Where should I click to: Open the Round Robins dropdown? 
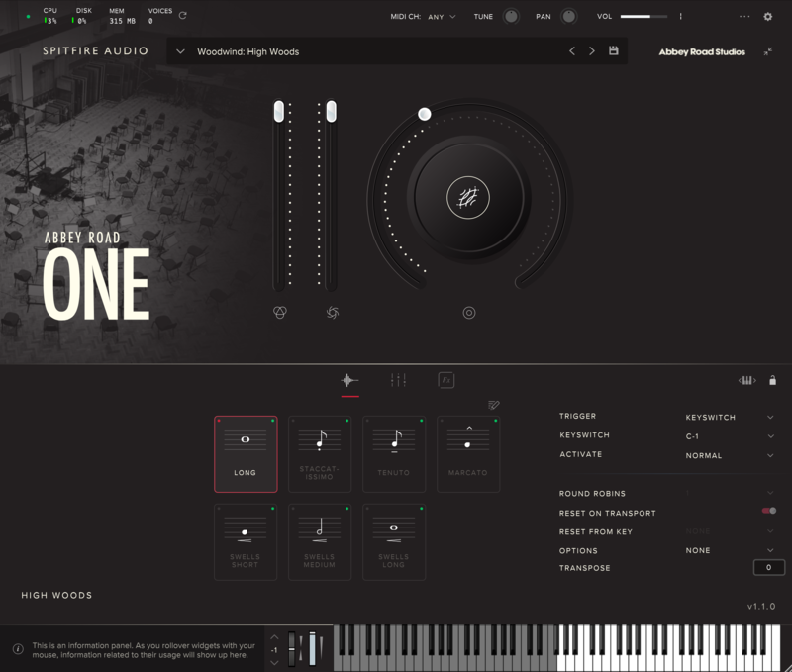pyautogui.click(x=730, y=493)
